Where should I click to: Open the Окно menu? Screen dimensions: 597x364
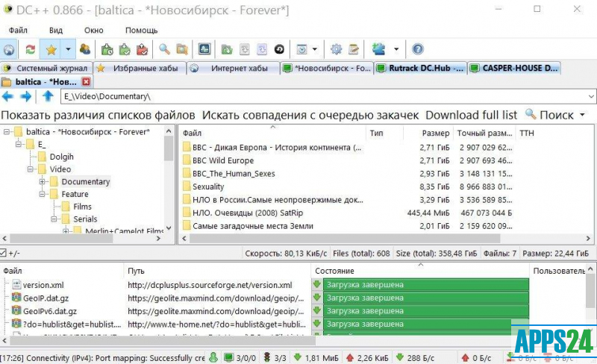pyautogui.click(x=94, y=31)
